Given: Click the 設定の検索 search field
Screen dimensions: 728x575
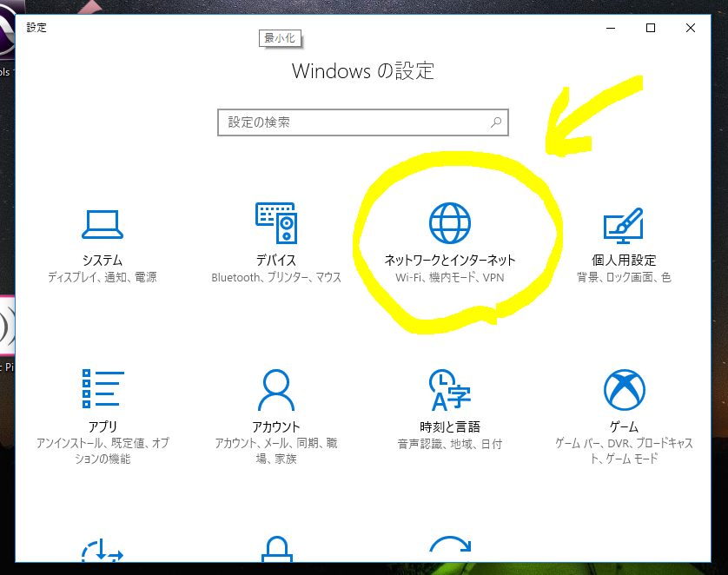Looking at the screenshot, I should tap(363, 122).
